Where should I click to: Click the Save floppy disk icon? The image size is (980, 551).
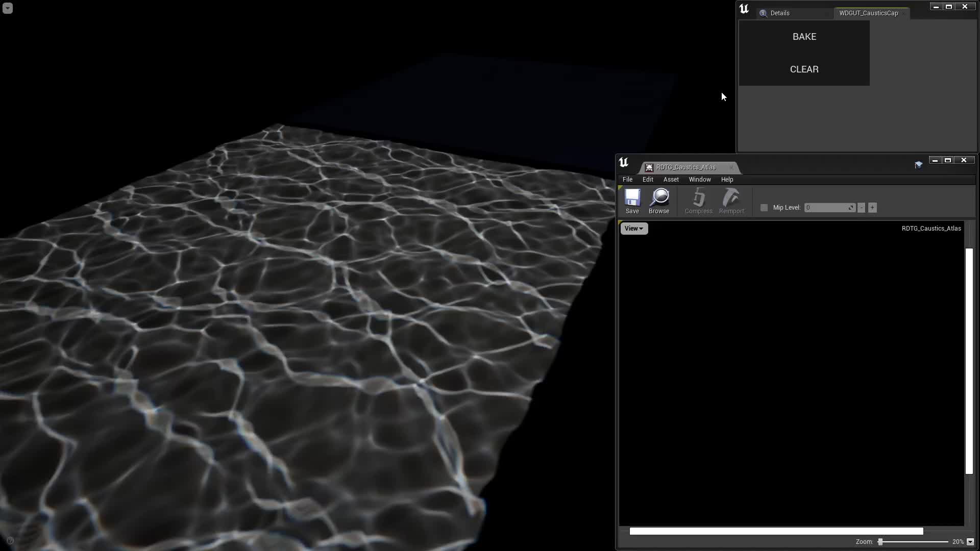(632, 198)
